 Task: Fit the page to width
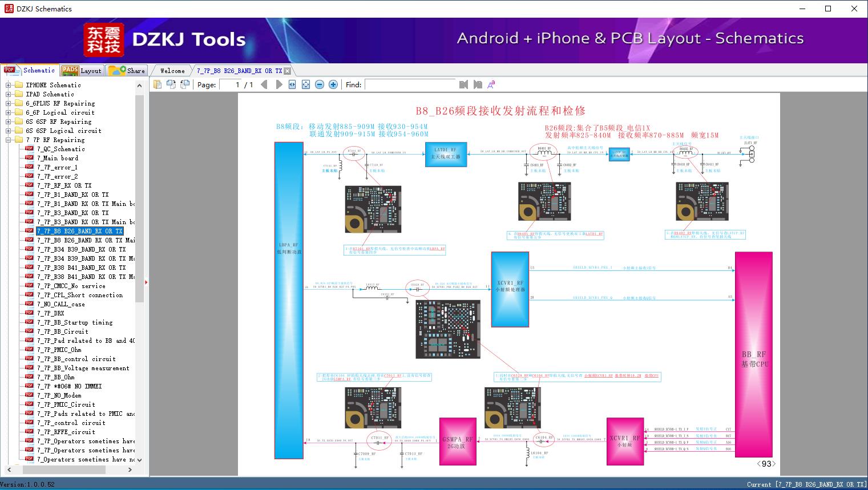292,84
